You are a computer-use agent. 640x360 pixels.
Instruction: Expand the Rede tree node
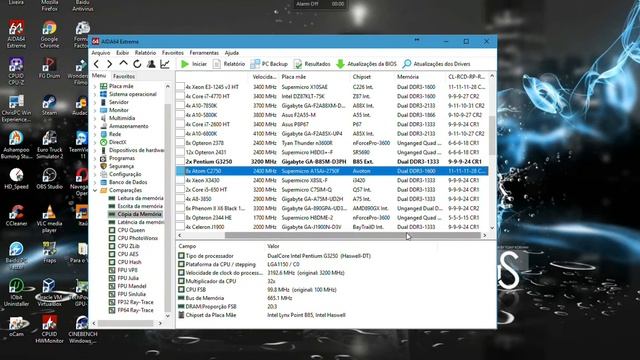point(95,134)
